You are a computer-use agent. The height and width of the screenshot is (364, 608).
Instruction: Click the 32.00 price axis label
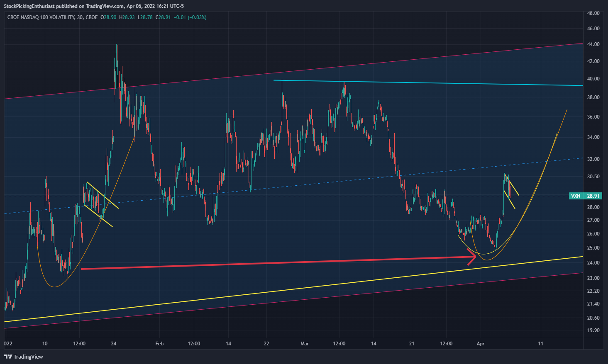pyautogui.click(x=593, y=159)
